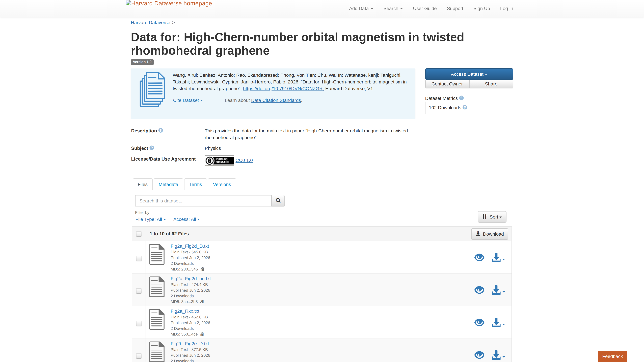Open the Add Data dropdown menu

tap(361, 9)
